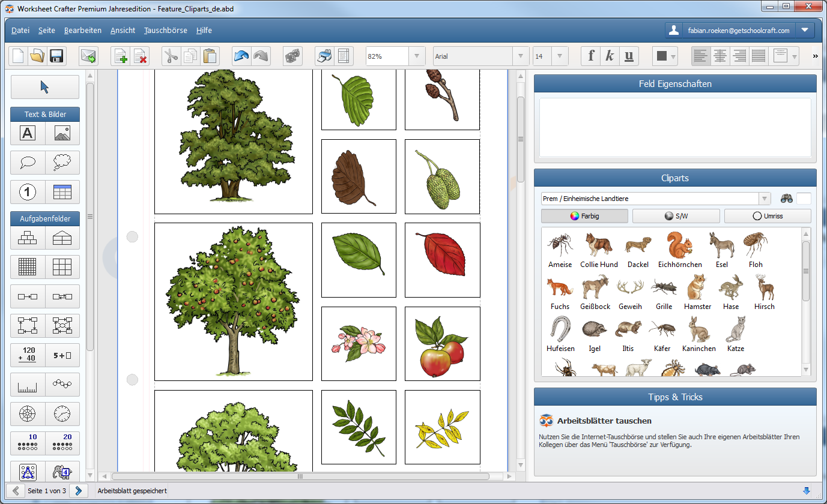Open the Tauschbörse menu

point(165,30)
